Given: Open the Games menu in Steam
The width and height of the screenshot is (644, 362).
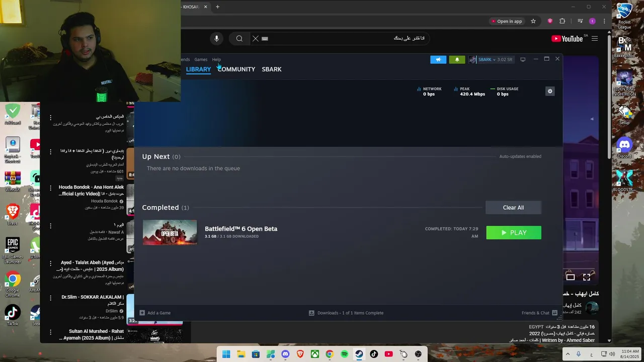Looking at the screenshot, I should click(201, 59).
